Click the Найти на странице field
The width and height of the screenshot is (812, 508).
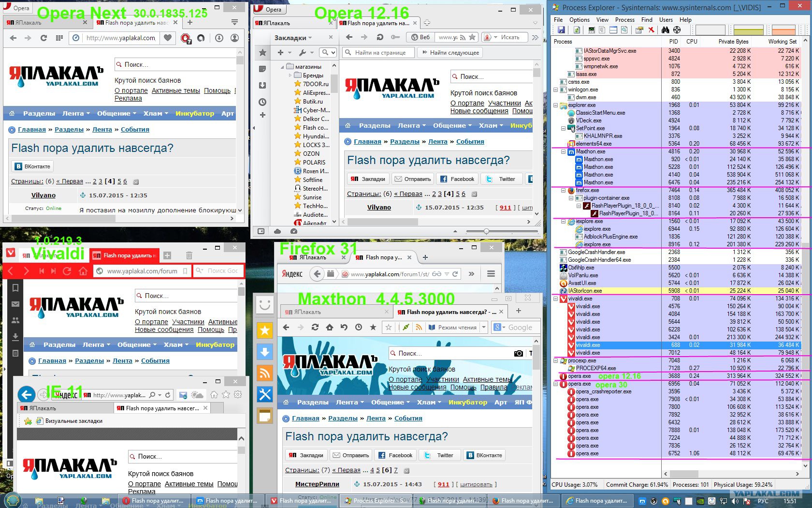point(378,52)
